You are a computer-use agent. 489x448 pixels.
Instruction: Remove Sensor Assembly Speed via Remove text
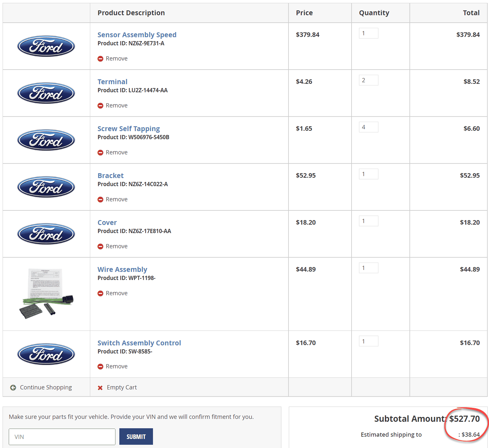(116, 59)
